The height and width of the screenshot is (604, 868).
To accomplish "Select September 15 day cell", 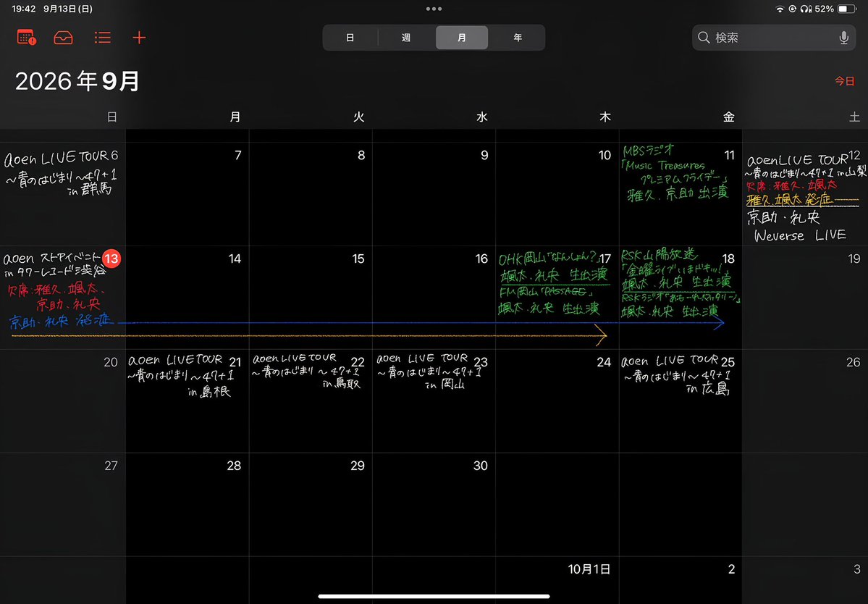I will tap(311, 298).
